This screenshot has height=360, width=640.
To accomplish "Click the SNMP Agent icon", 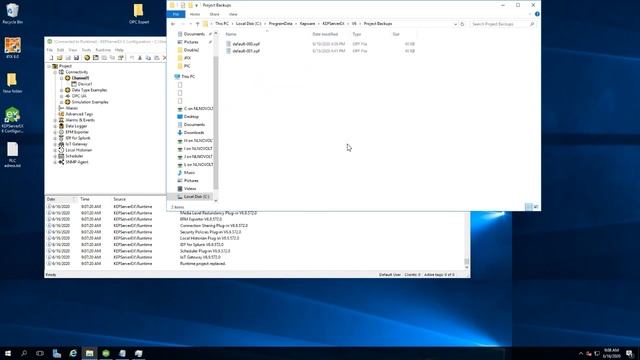I will (62, 162).
